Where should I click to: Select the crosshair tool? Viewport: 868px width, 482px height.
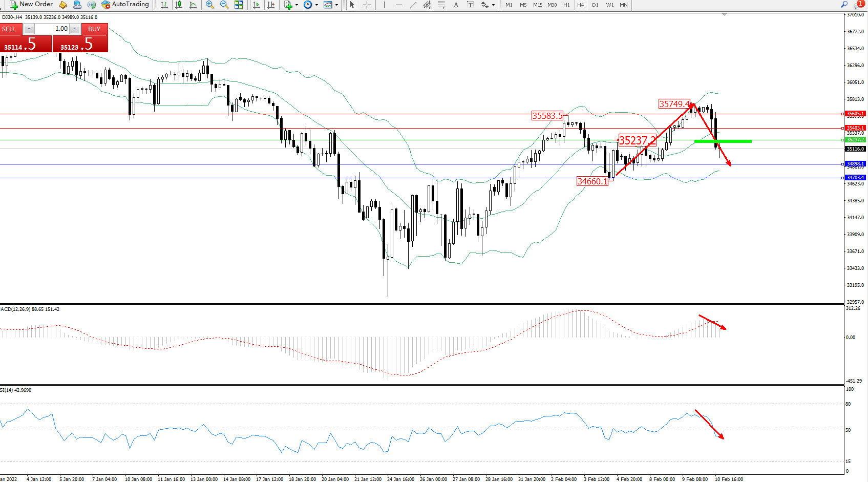pyautogui.click(x=367, y=5)
